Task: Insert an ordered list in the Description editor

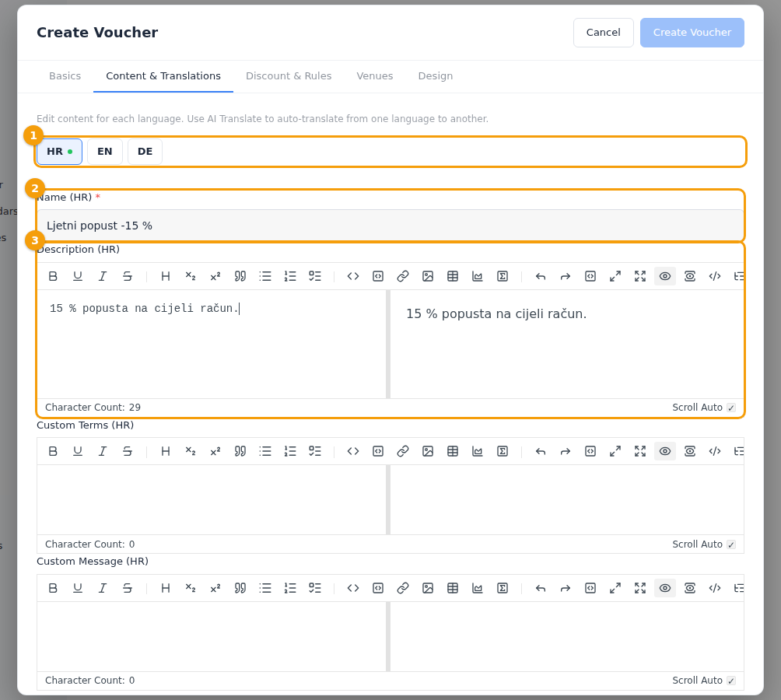Action: coord(290,276)
